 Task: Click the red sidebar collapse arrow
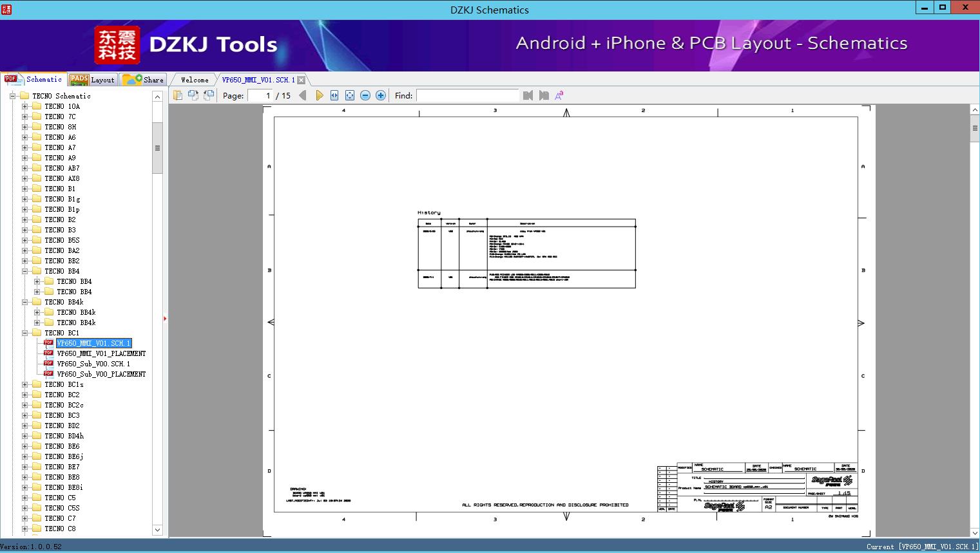pyautogui.click(x=165, y=319)
